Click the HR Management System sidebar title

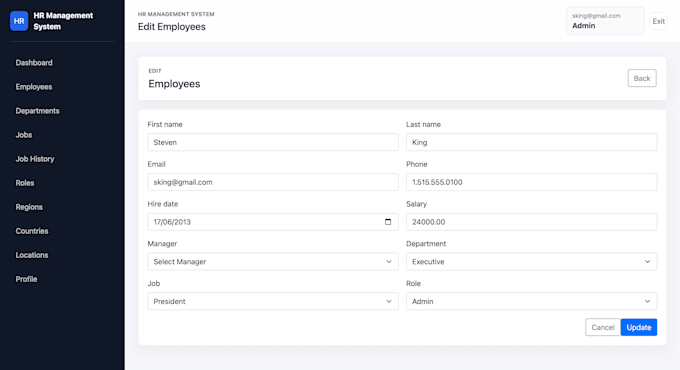coord(63,21)
